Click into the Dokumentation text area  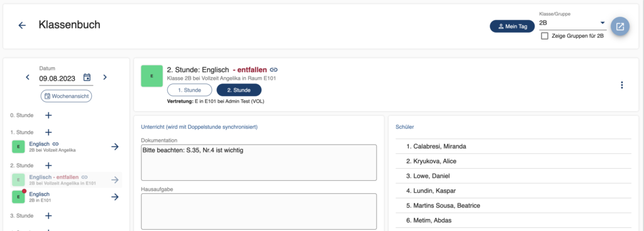click(258, 162)
